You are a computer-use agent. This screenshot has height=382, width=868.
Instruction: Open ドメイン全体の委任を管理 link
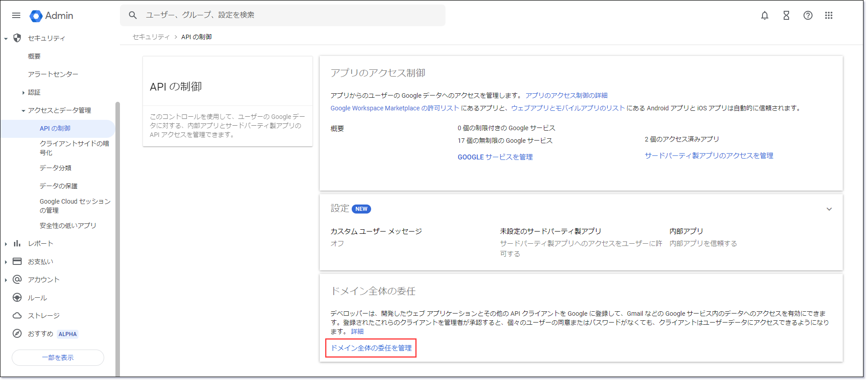point(371,348)
